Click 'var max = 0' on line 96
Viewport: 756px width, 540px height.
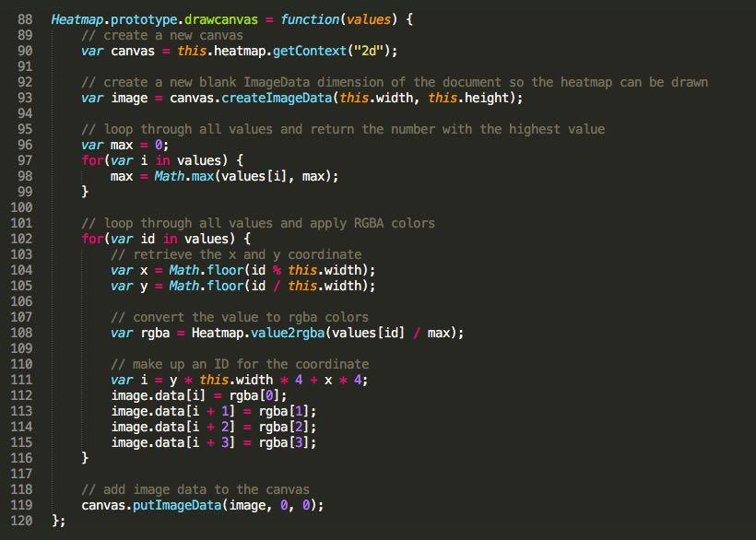click(123, 145)
